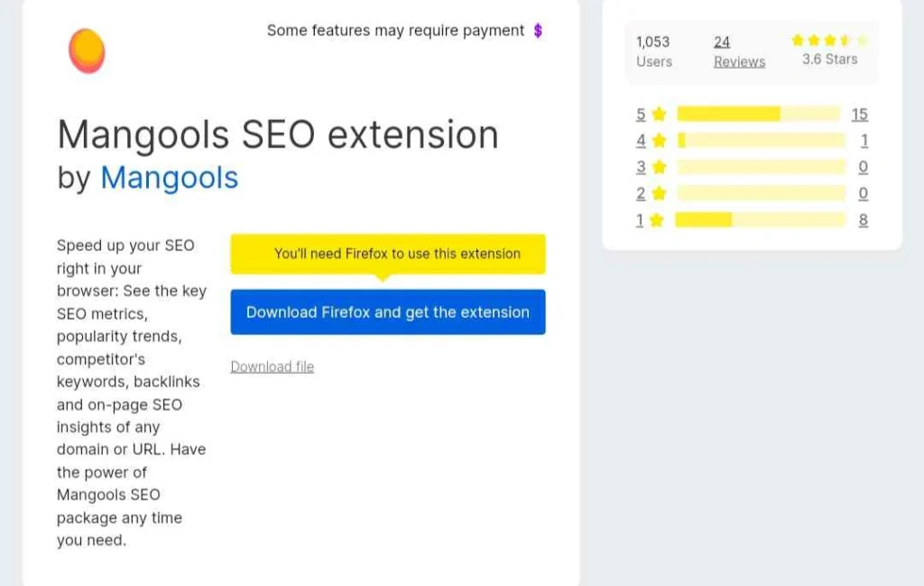924x586 pixels.
Task: Click the star icon in the 1 row
Action: (x=657, y=220)
